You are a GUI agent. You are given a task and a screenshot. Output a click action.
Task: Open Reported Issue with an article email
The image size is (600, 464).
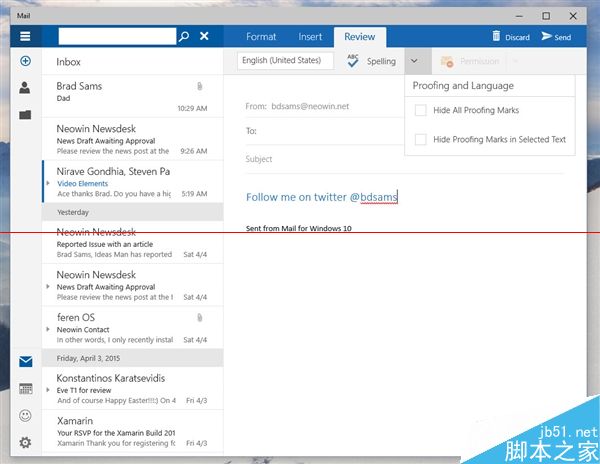coord(132,243)
